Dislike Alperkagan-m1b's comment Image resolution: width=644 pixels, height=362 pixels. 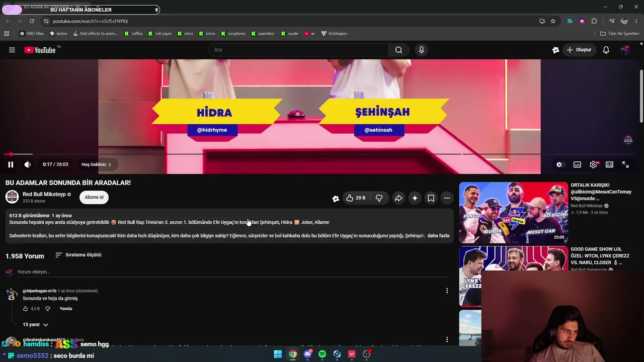click(x=48, y=309)
